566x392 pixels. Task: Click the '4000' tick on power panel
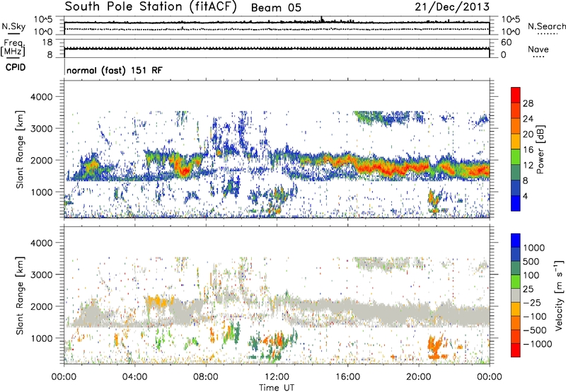[x=42, y=97]
